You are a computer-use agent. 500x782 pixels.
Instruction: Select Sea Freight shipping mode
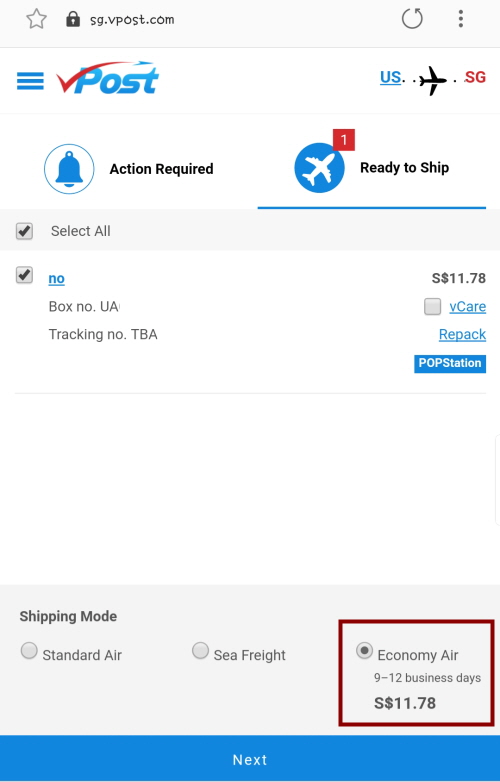point(200,651)
